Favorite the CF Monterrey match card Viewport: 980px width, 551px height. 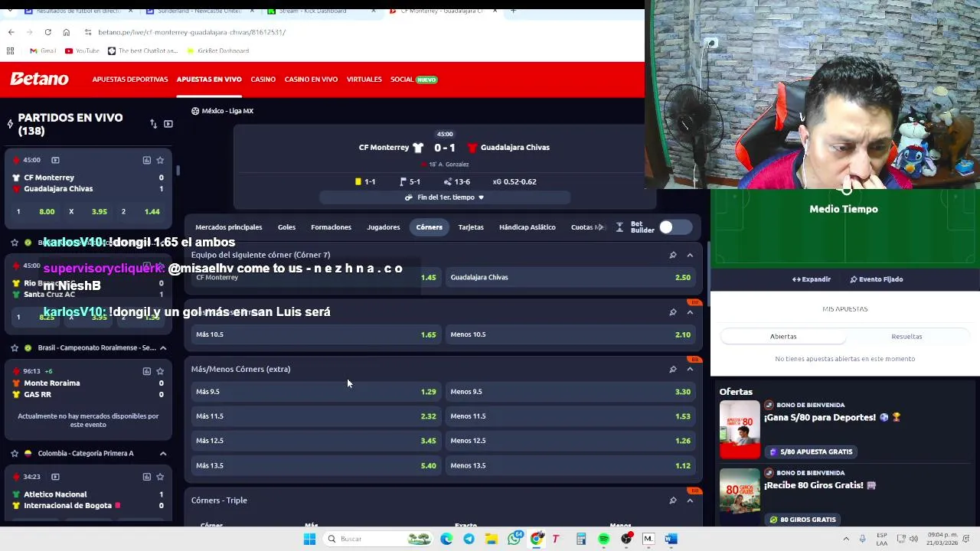pos(160,160)
